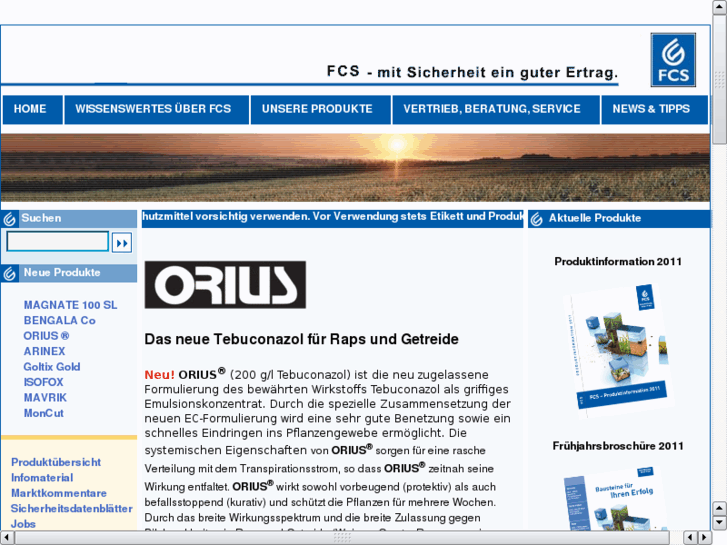Open Frühjahrsbroschüre 2011 brochure cover

[x=618, y=497]
